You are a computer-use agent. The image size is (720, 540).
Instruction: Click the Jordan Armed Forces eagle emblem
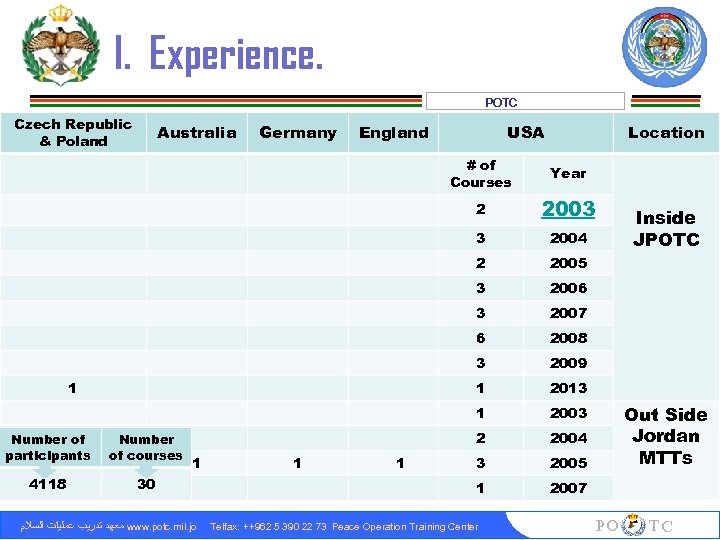(x=61, y=45)
